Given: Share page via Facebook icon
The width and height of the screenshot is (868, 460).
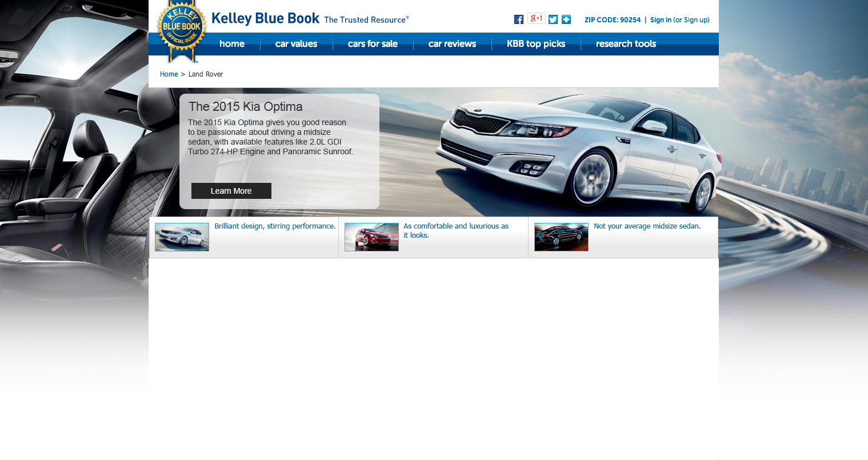Looking at the screenshot, I should point(519,19).
